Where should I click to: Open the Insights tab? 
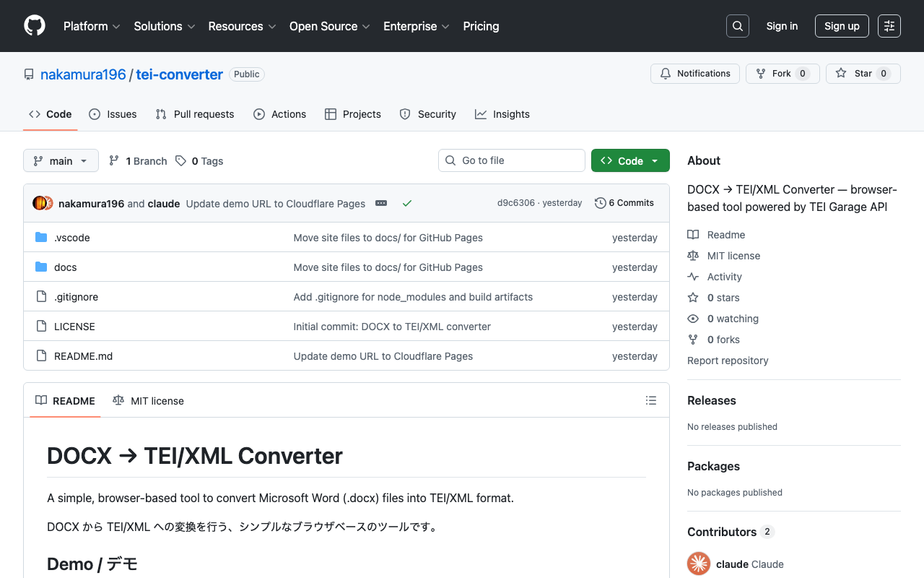[x=502, y=114]
